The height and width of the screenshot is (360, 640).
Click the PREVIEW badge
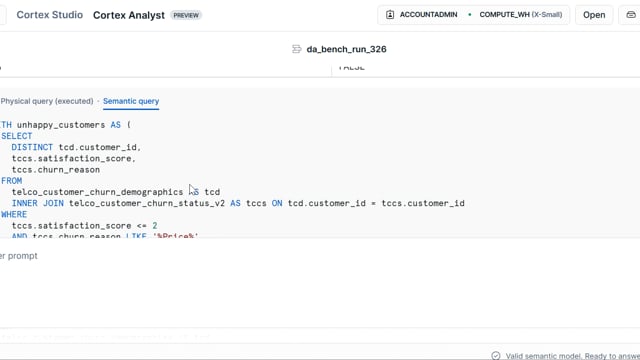click(186, 15)
